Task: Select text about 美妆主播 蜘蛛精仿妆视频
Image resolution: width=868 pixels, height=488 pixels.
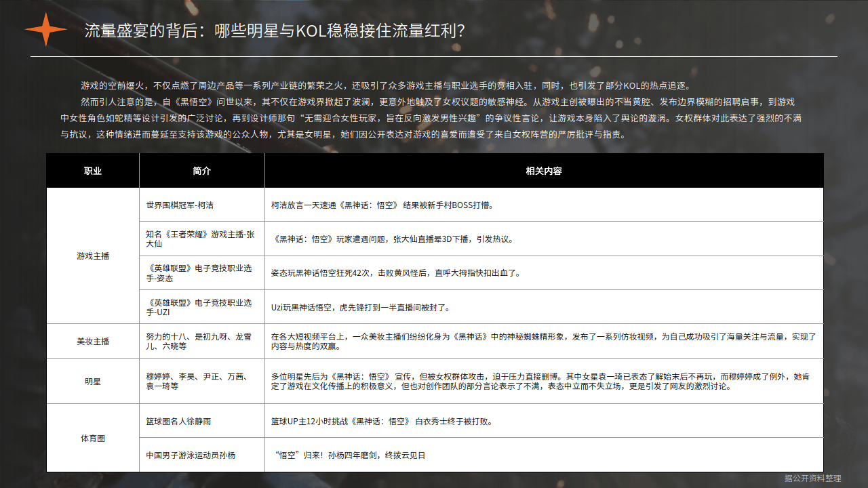Action: tap(544, 341)
